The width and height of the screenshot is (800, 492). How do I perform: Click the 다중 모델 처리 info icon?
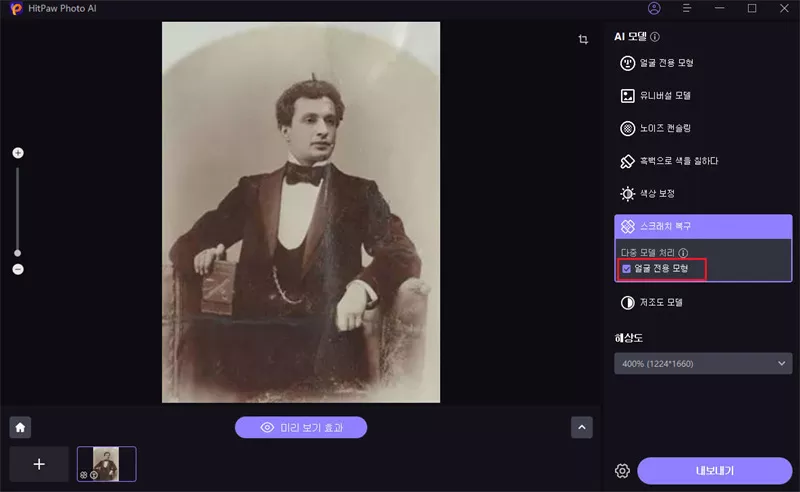coord(683,253)
